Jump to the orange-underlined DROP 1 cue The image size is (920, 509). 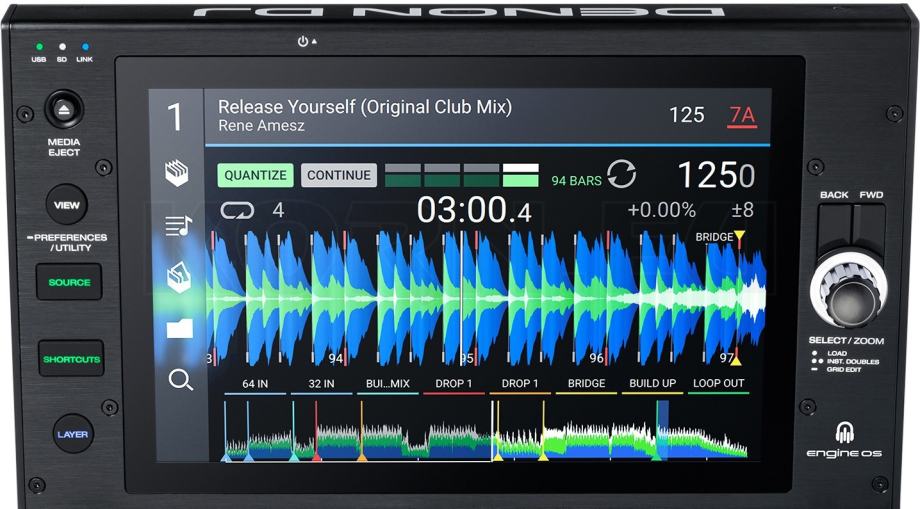pyautogui.click(x=520, y=384)
